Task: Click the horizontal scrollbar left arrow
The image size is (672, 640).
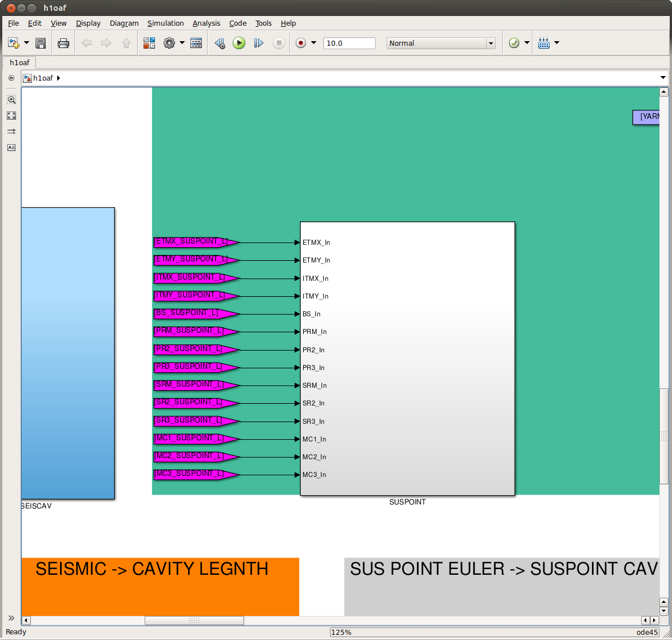Action: pyautogui.click(x=26, y=621)
